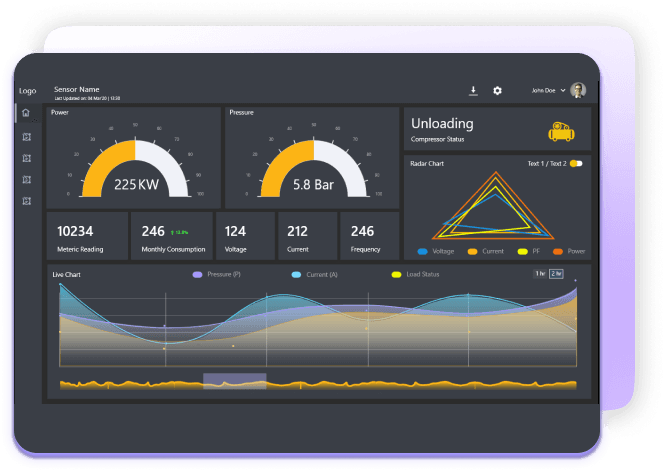
Task: Click the Unloading compressor status text
Action: tap(442, 123)
